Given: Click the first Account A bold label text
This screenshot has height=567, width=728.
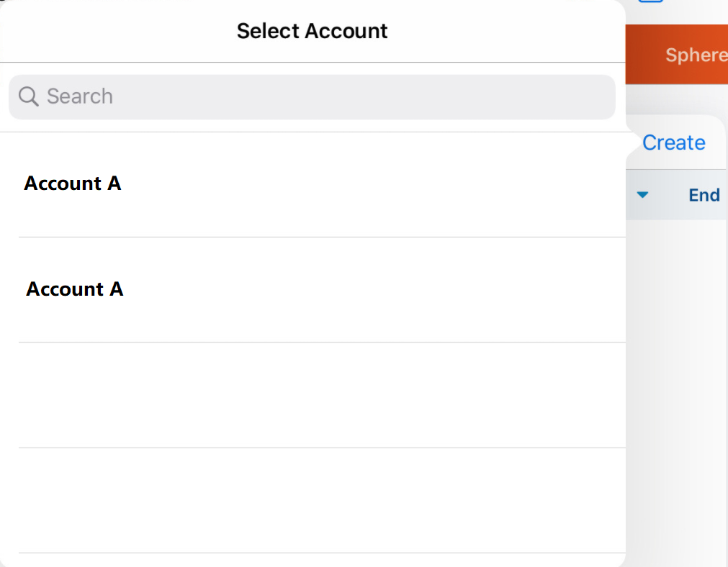Looking at the screenshot, I should [73, 183].
